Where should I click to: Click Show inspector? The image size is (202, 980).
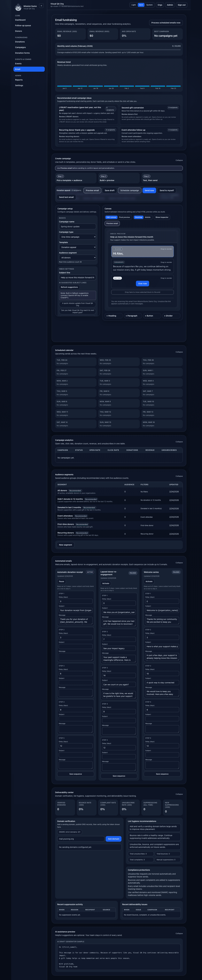(162, 217)
